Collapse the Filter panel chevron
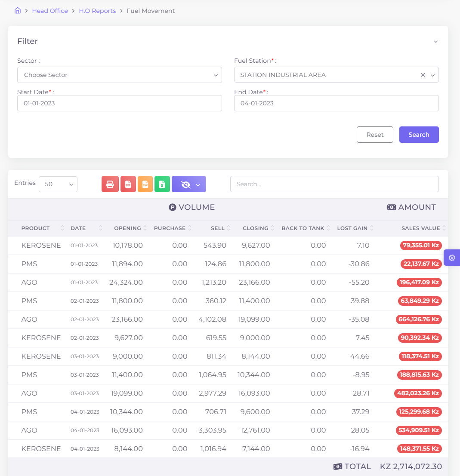Screen dimensions: 460x476 tap(436, 42)
